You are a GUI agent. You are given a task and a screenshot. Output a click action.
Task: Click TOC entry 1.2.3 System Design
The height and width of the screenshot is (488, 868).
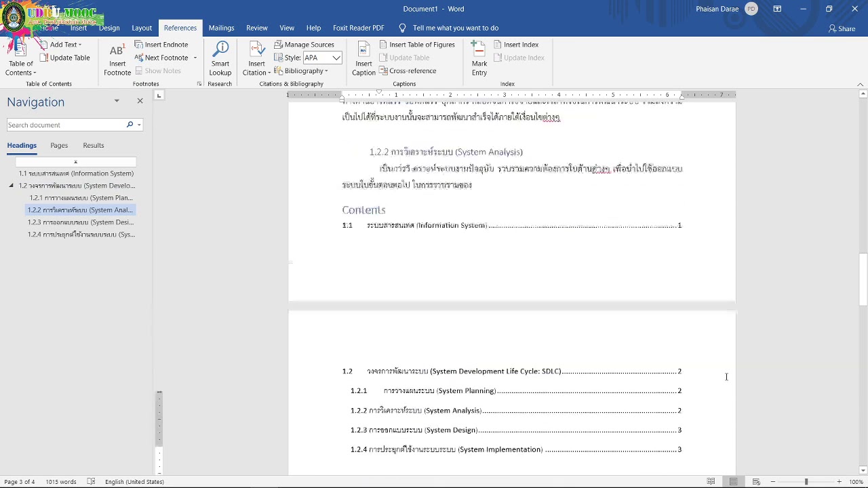pyautogui.click(x=515, y=430)
